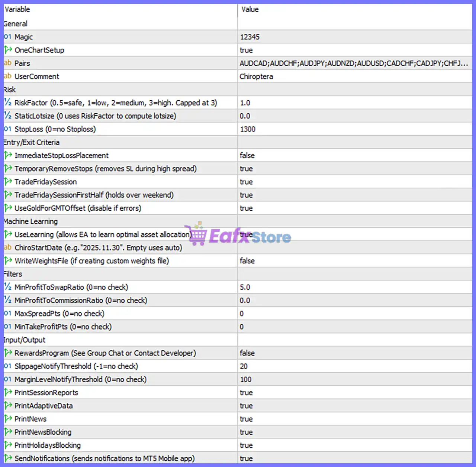The height and width of the screenshot is (467, 476).
Task: Click the boolean icon beside PrintNewsBlocking
Action: [8, 432]
